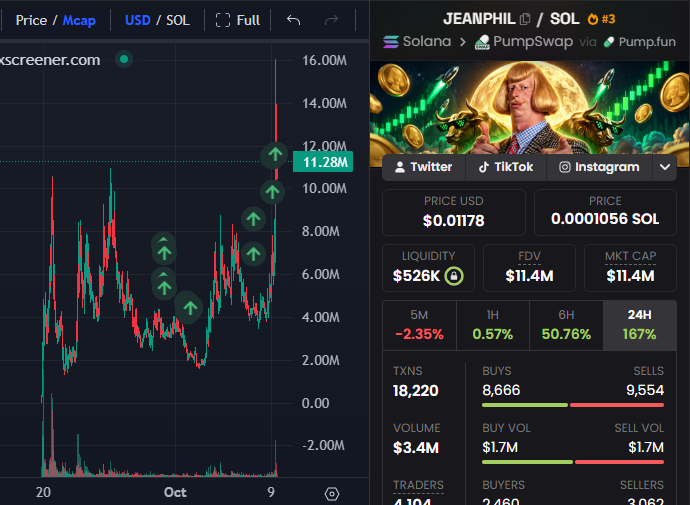
Task: Click the BUYS 8,666 value
Action: click(501, 390)
